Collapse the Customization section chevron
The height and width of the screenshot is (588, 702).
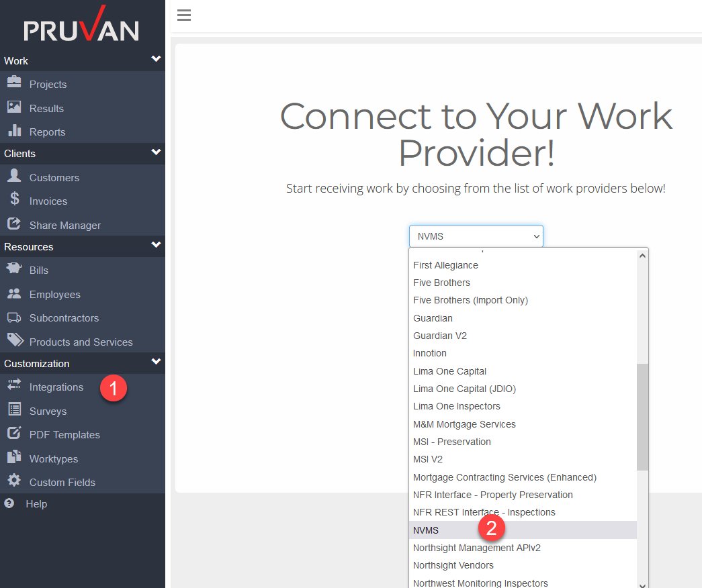pos(156,363)
